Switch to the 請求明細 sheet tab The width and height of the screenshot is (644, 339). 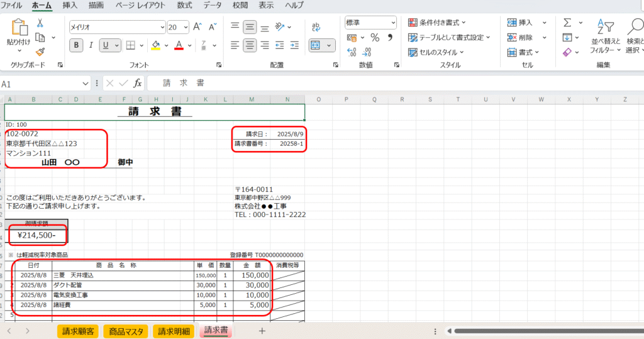coord(174,331)
